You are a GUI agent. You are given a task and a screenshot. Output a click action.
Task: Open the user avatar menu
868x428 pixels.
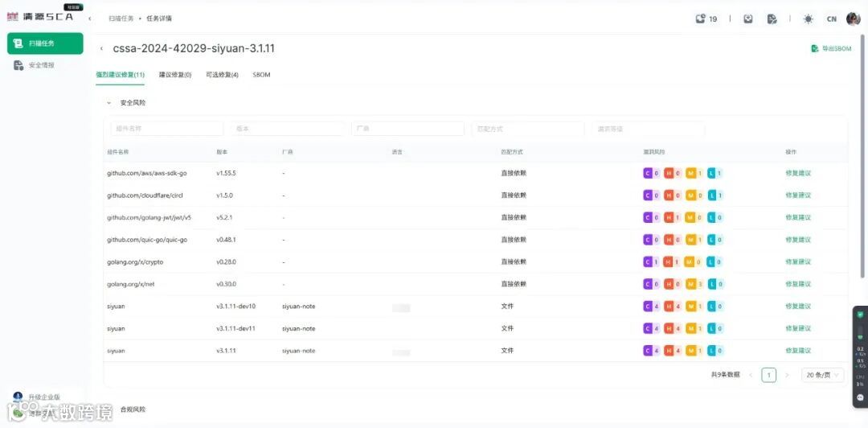click(x=853, y=19)
